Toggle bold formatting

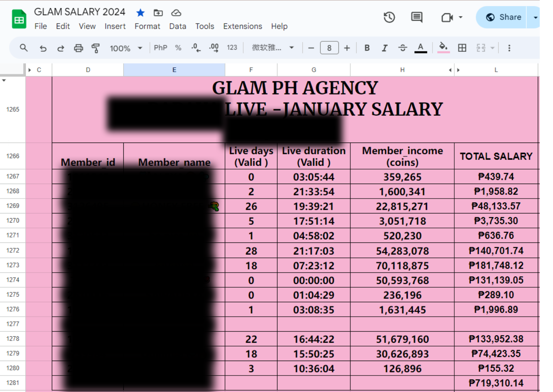point(367,48)
